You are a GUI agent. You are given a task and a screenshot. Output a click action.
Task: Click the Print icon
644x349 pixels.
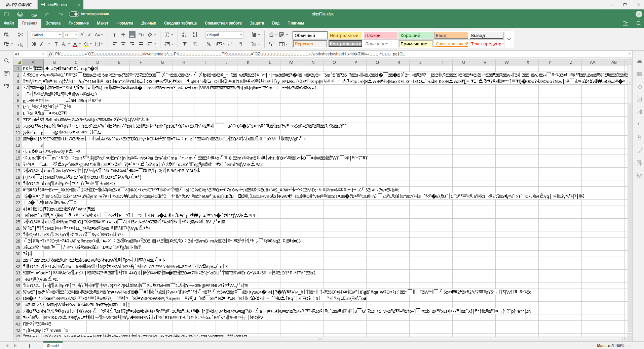point(20,14)
